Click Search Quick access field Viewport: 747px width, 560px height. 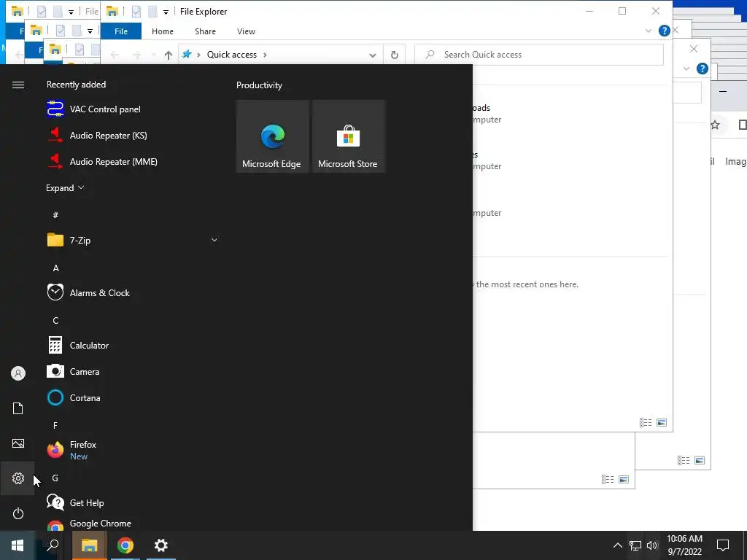(539, 55)
